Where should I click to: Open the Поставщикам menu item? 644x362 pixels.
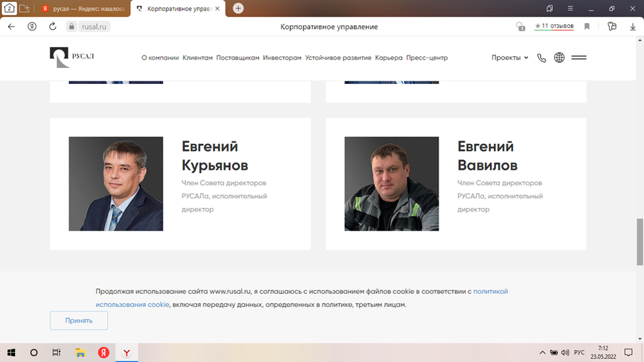[238, 57]
